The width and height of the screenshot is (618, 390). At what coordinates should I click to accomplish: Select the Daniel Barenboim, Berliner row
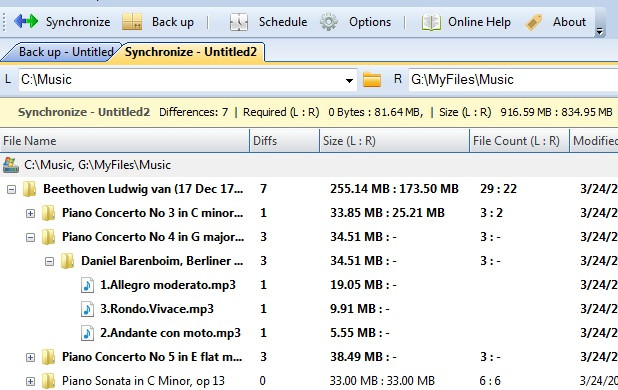pyautogui.click(x=162, y=261)
